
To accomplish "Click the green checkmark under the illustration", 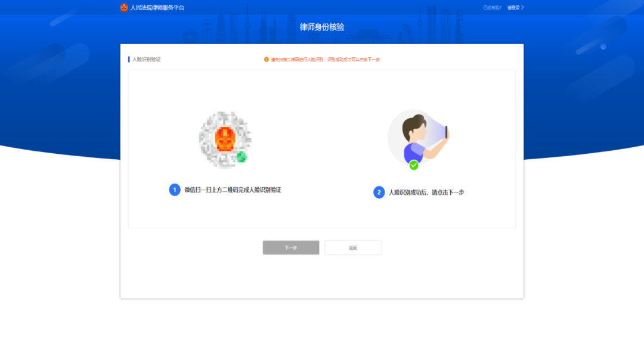I will point(414,165).
